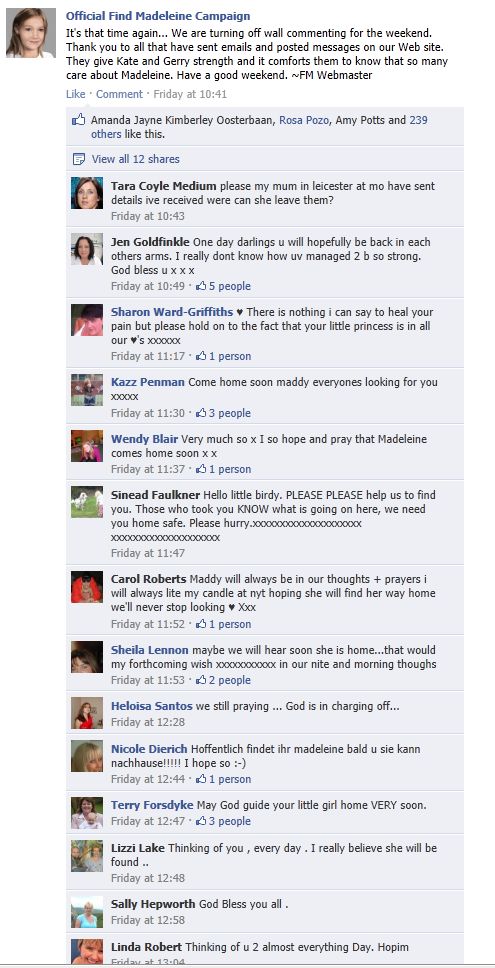Viewport: 495px width, 968px height.
Task: Click like icon on Wendy Blair's comment
Action: 201,469
